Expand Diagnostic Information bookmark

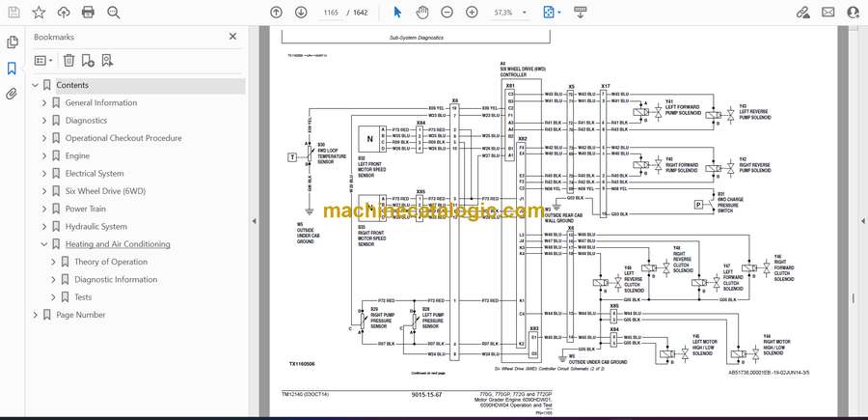54,279
